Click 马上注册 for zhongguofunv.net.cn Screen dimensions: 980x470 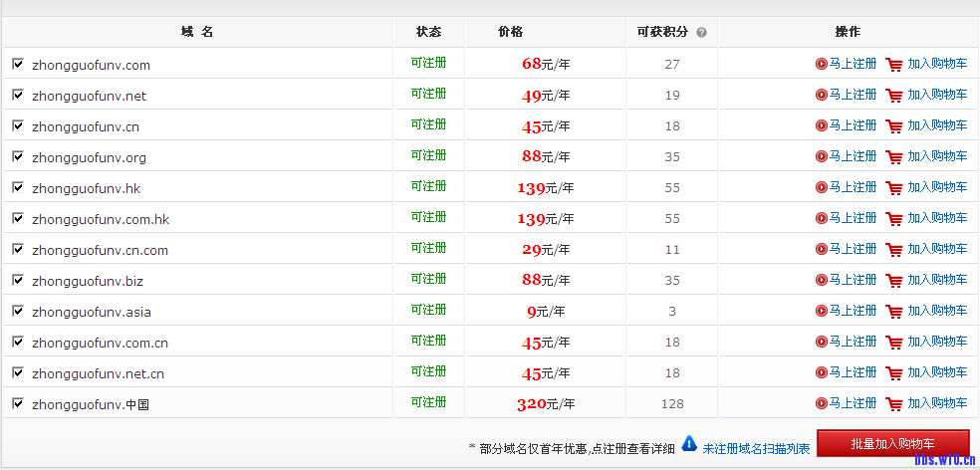coord(853,372)
